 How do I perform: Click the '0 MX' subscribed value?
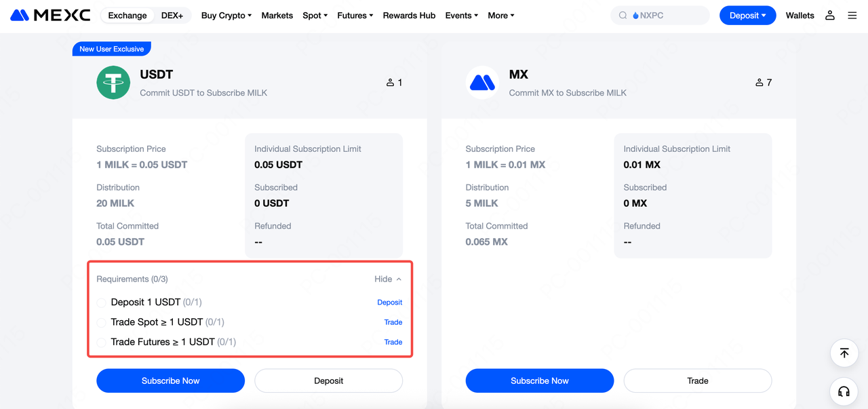coord(635,203)
